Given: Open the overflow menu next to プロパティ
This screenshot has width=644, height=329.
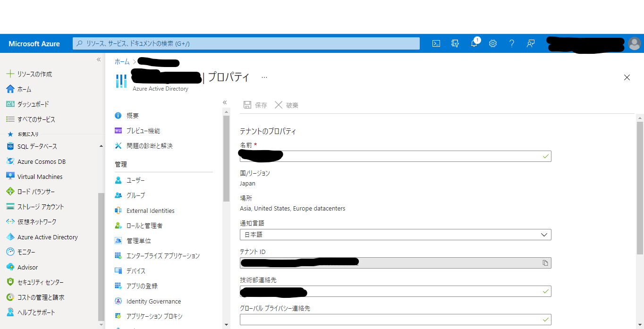Looking at the screenshot, I should click(x=264, y=77).
